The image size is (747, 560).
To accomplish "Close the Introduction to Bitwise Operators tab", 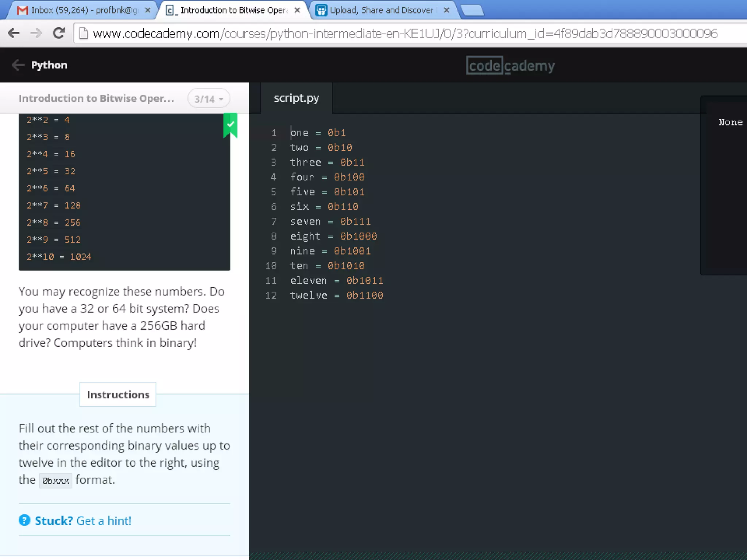I will (297, 10).
